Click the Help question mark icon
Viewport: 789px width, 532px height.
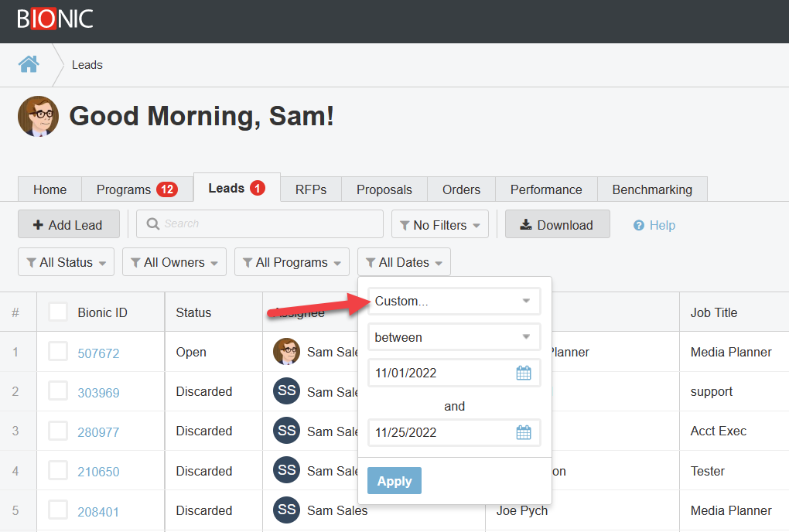[639, 225]
